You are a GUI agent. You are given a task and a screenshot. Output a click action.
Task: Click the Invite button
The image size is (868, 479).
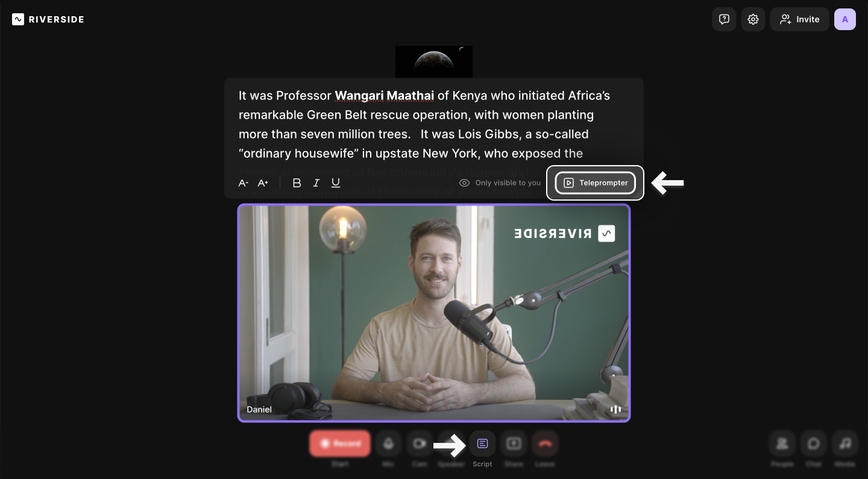[799, 19]
